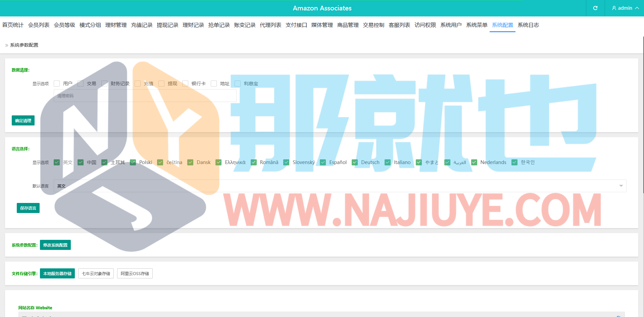Go to the 支付接口 menu item
Image resolution: width=644 pixels, height=317 pixels.
pyautogui.click(x=296, y=25)
